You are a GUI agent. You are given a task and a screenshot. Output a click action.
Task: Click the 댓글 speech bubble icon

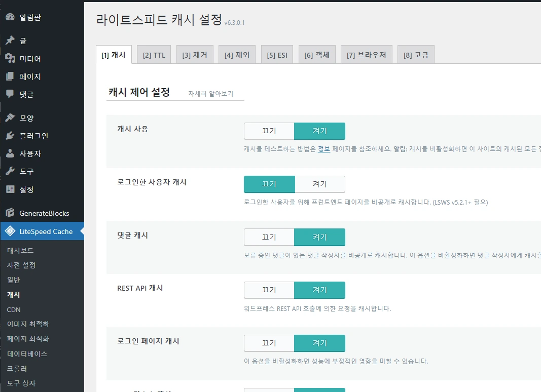point(10,94)
